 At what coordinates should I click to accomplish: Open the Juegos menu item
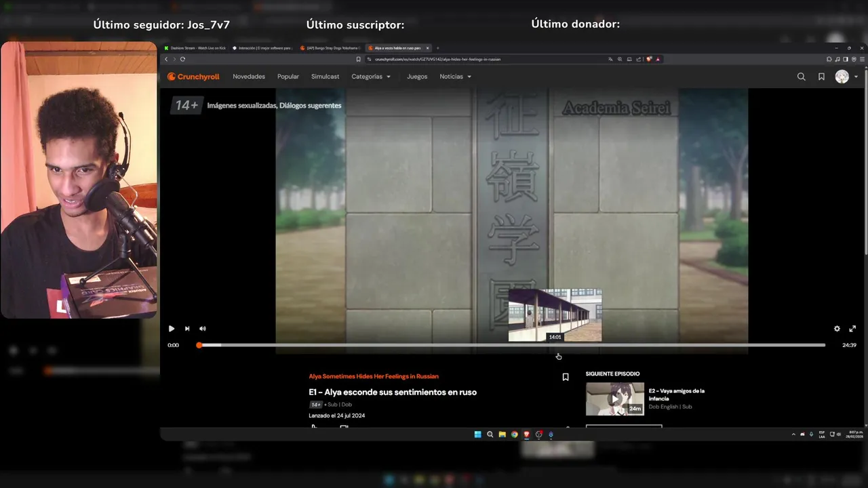tap(417, 77)
